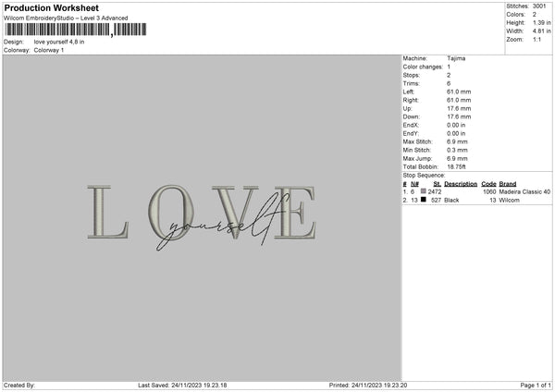
Task: Click the Colors value 2
Action: coord(535,15)
